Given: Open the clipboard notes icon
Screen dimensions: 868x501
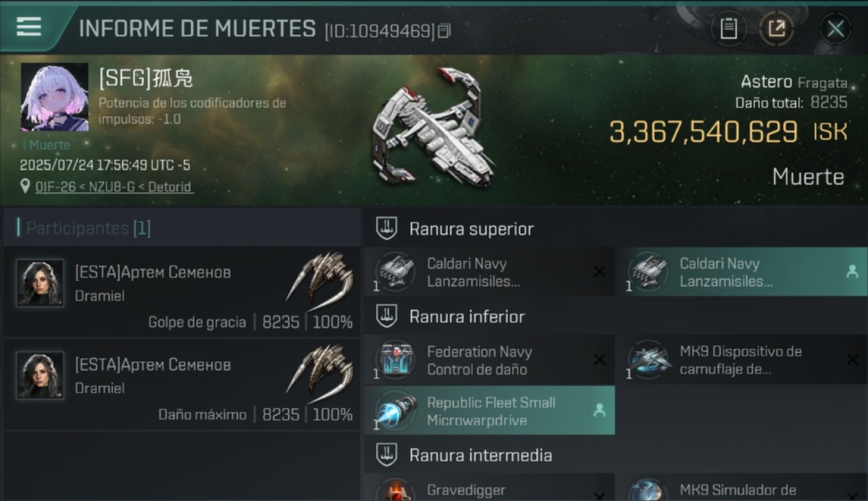Looking at the screenshot, I should point(728,28).
